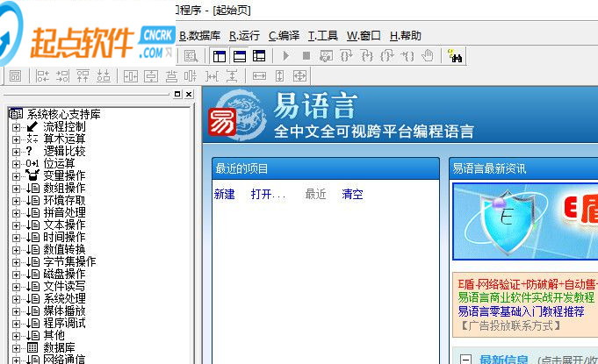Screen dimensions: 598x364
Task: Expand the 变量操作 tree node
Action: tap(16, 176)
